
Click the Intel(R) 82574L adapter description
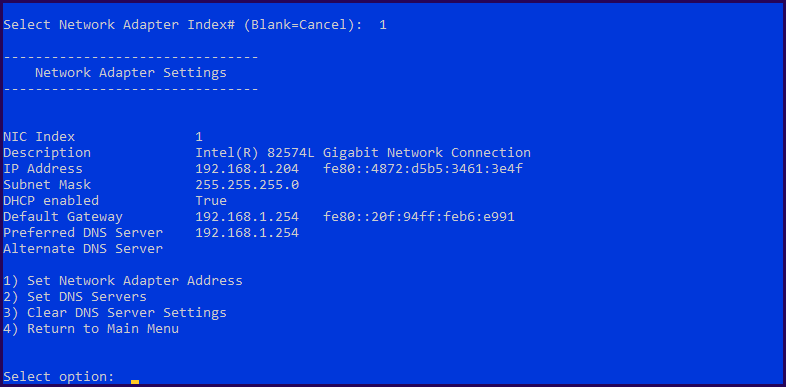(x=363, y=152)
